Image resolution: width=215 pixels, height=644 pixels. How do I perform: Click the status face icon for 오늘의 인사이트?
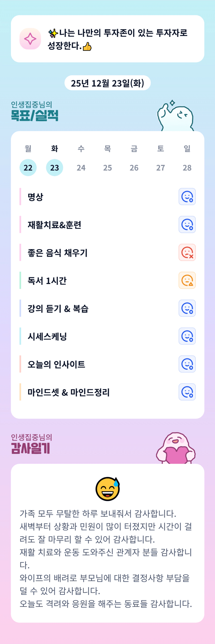coord(187,364)
